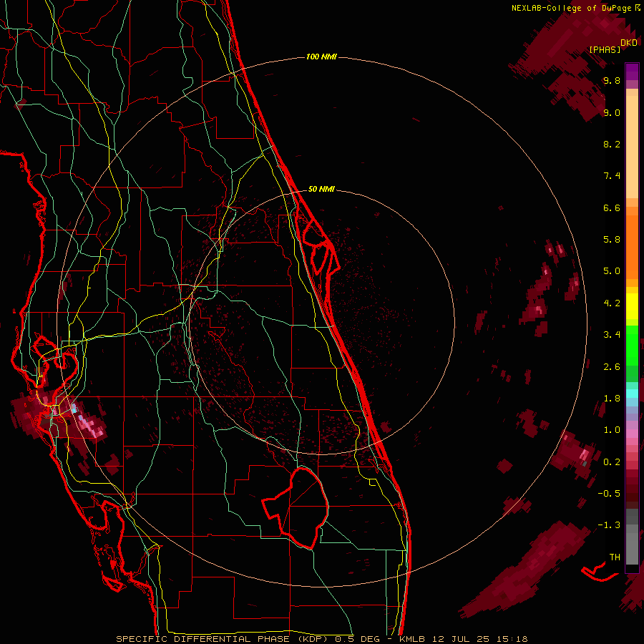
Task: Click the 9.8 value on color scale
Action: (612, 80)
